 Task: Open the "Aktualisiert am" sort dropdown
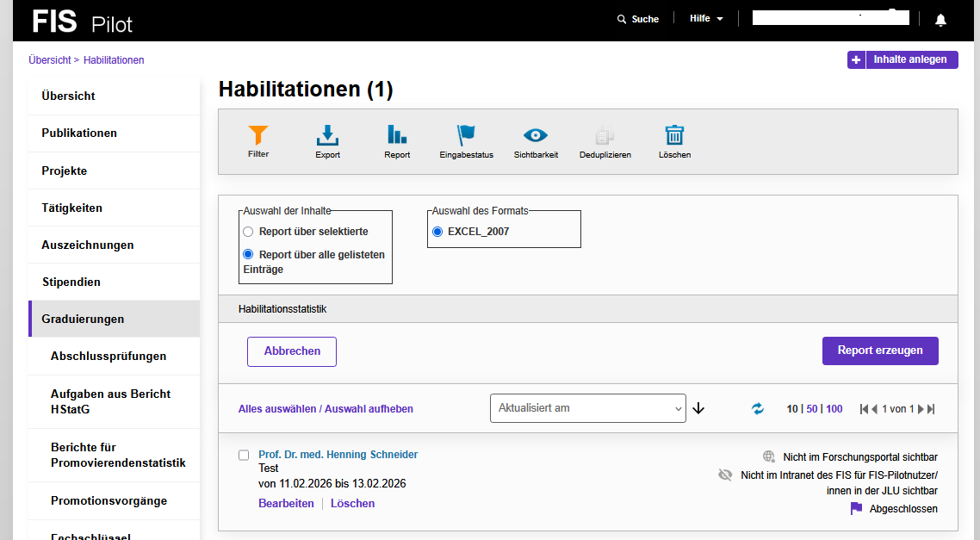coord(587,408)
